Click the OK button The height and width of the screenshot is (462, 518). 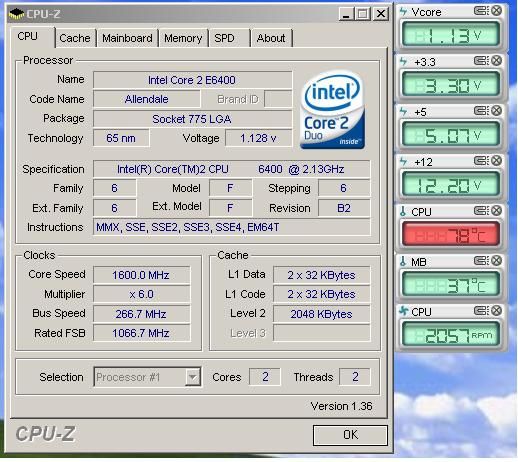click(350, 435)
